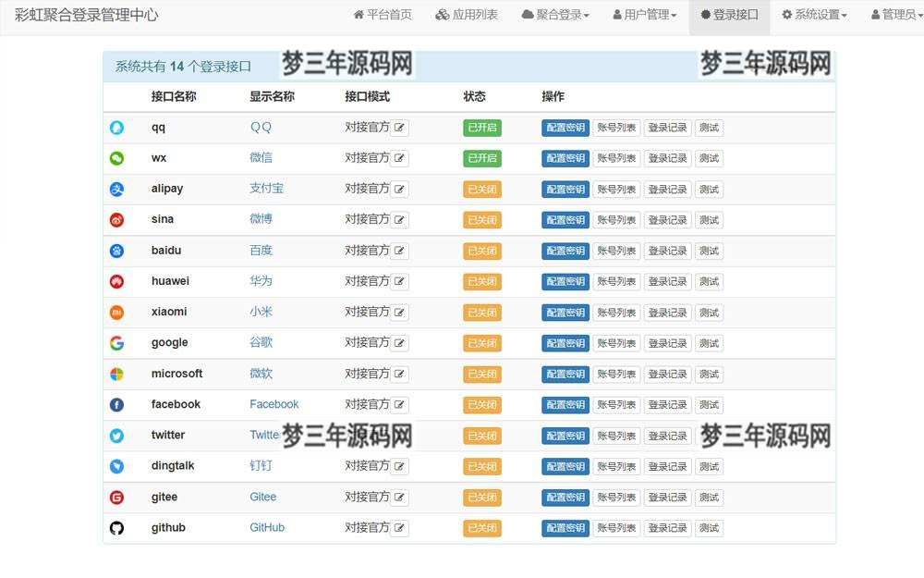The height and width of the screenshot is (578, 924).
Task: Click the QQ penguin icon in the qq row
Action: (x=116, y=128)
